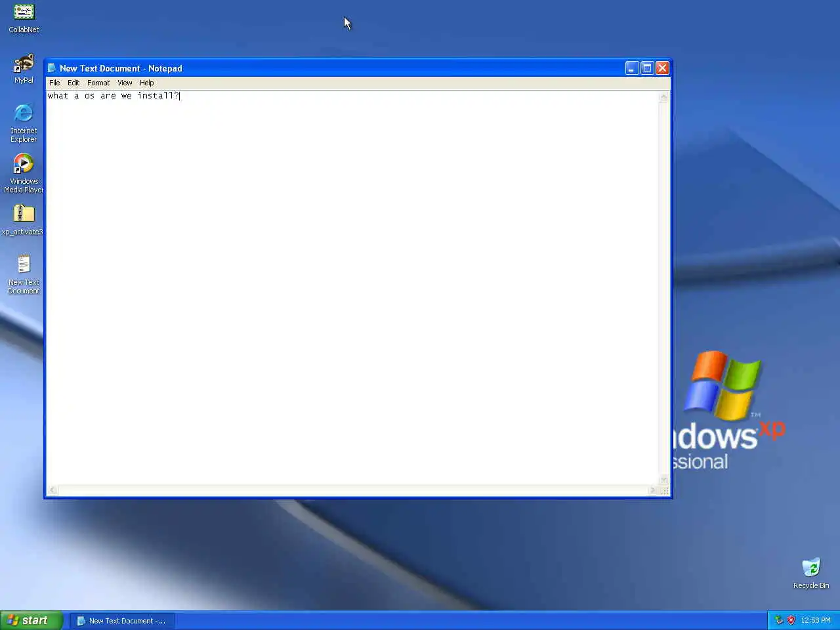Select the Windows Media Player shortcut
This screenshot has height=630, width=840.
[x=24, y=173]
